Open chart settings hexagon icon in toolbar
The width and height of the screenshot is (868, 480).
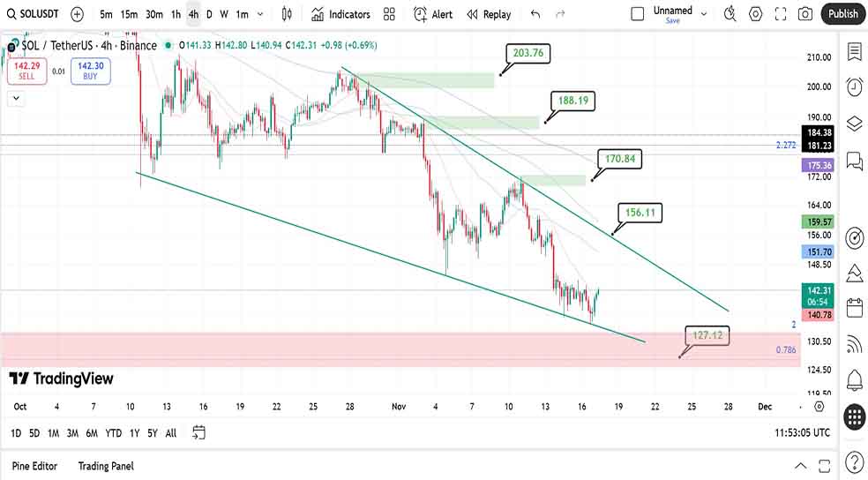coord(756,14)
